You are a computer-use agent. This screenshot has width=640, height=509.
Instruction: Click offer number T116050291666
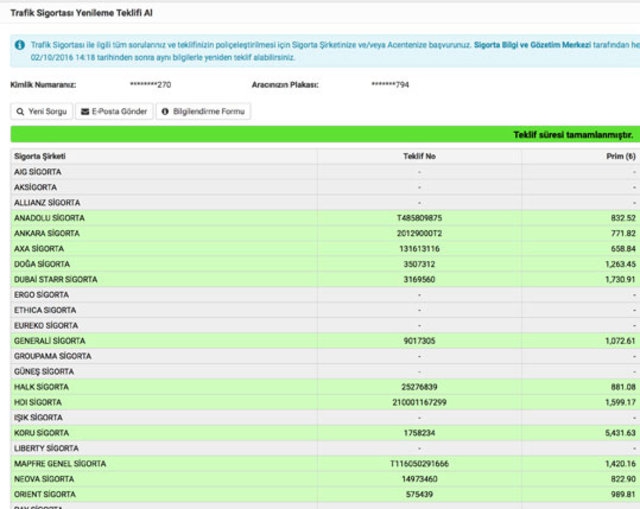point(419,464)
